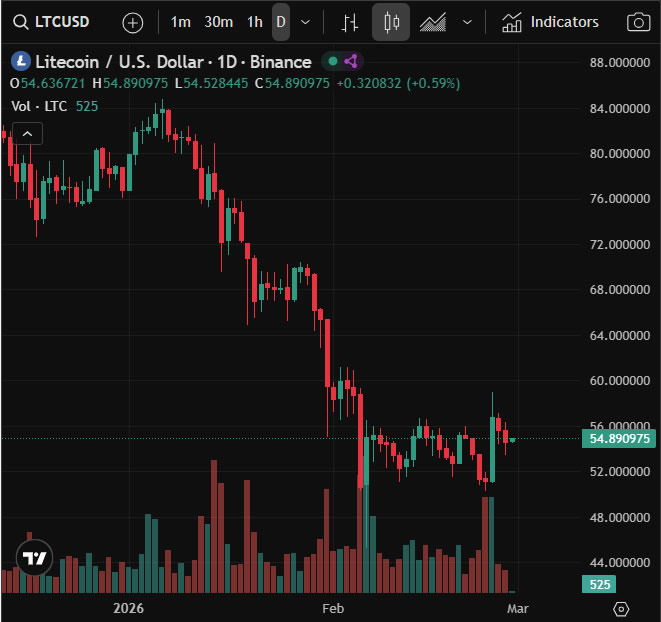The height and width of the screenshot is (622, 661).
Task: Click the 48.000000 price axis label
Action: pos(620,517)
